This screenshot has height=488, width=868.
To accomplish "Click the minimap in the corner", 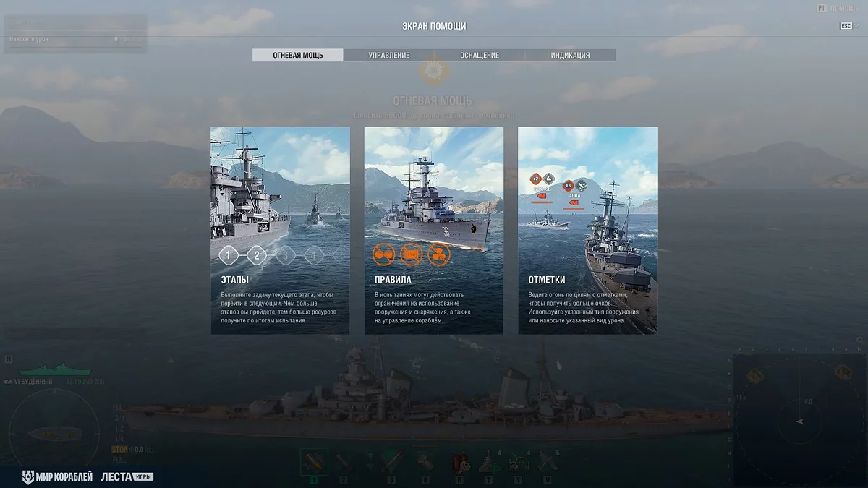I will (799, 419).
